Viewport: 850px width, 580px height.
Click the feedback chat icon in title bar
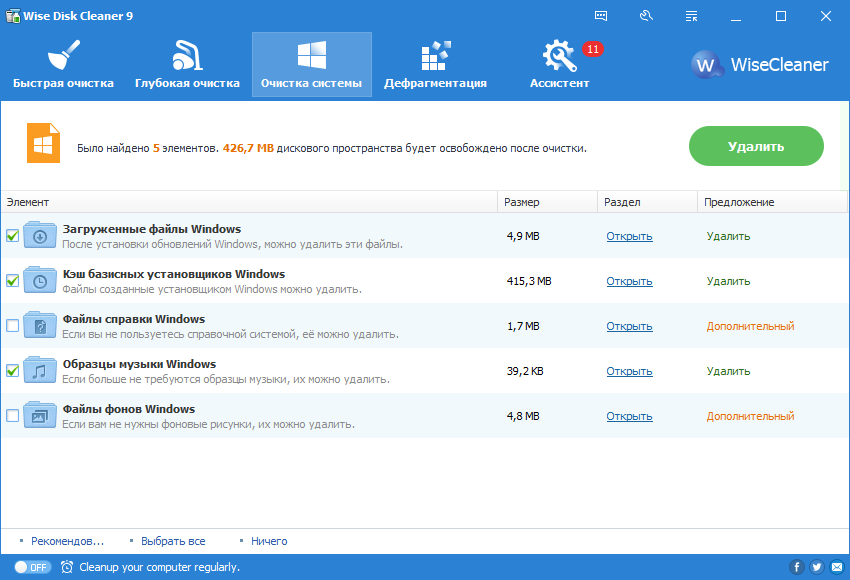coord(601,16)
